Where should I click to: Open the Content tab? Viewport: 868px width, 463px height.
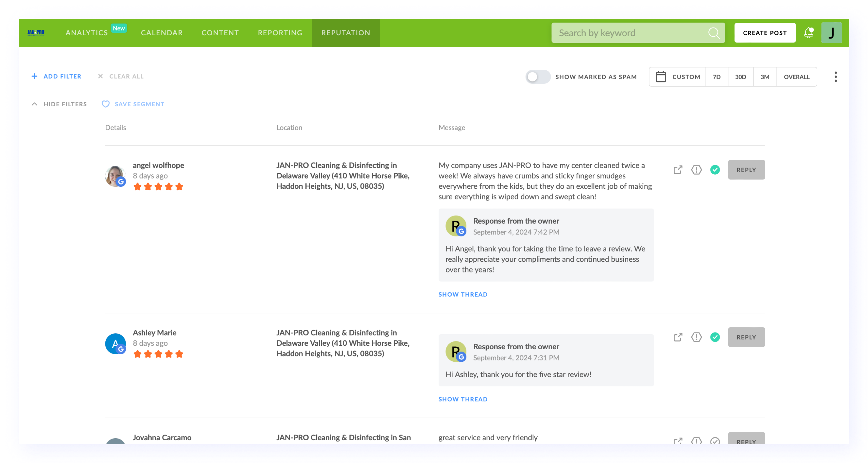point(220,33)
